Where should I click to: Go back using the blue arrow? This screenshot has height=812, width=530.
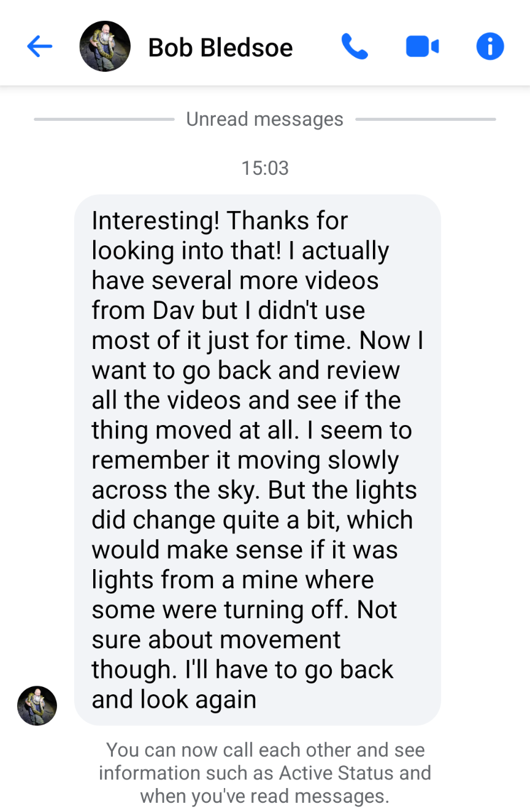coord(40,46)
